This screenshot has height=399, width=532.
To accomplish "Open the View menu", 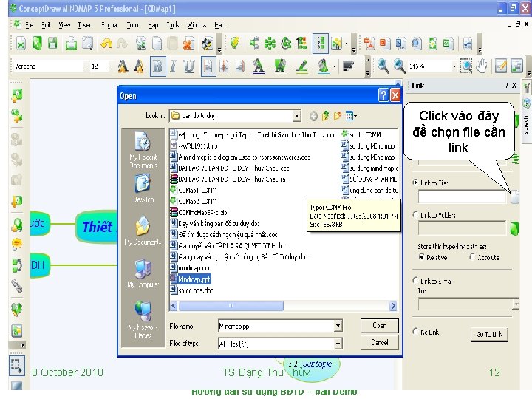I will (64, 25).
